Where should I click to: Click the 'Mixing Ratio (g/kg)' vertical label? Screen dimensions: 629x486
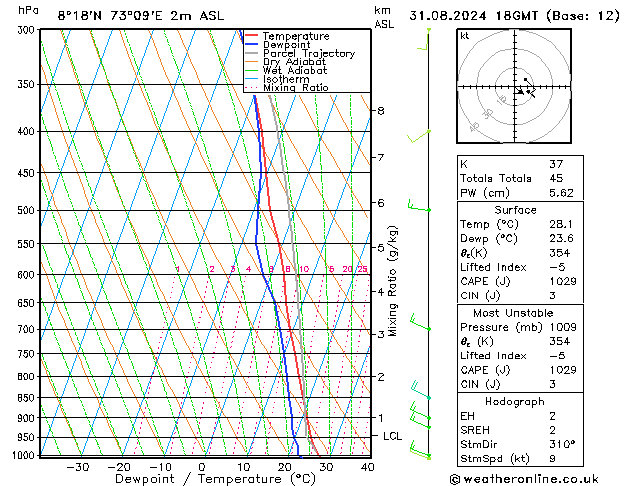point(392,281)
